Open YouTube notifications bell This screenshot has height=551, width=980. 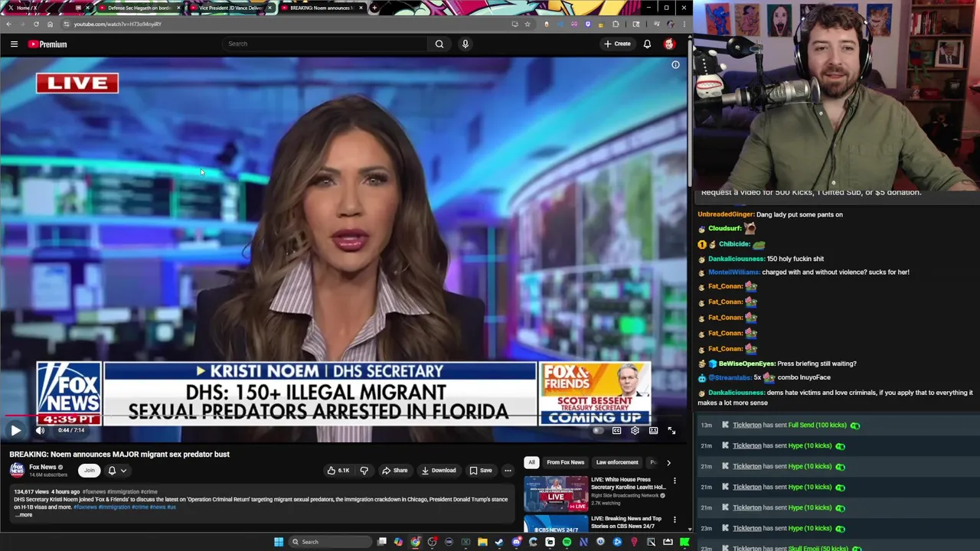[x=647, y=44]
